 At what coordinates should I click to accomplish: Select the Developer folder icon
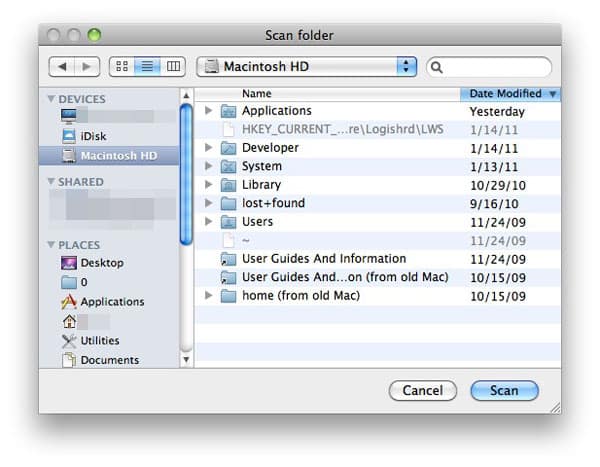tap(228, 148)
